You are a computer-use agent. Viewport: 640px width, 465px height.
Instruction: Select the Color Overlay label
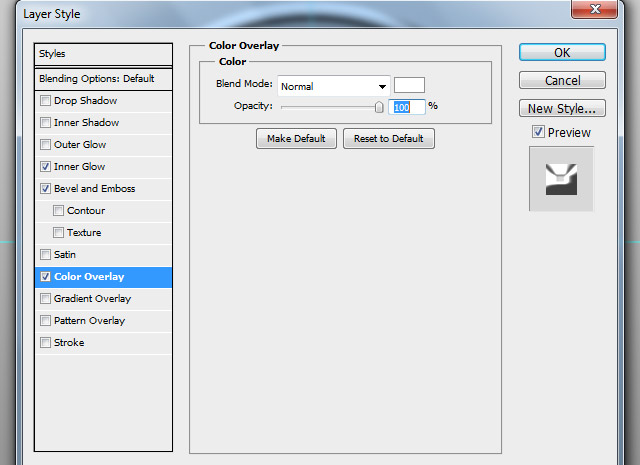point(89,277)
